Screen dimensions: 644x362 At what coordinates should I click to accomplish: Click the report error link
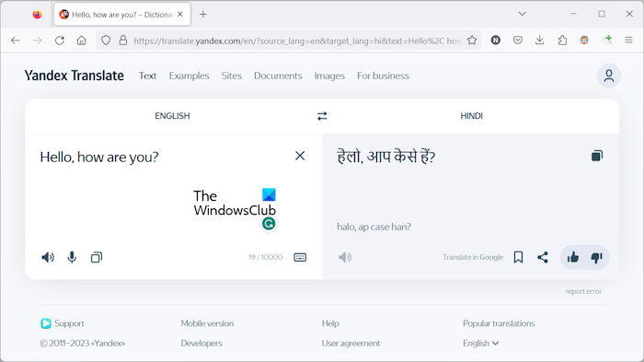tap(583, 291)
